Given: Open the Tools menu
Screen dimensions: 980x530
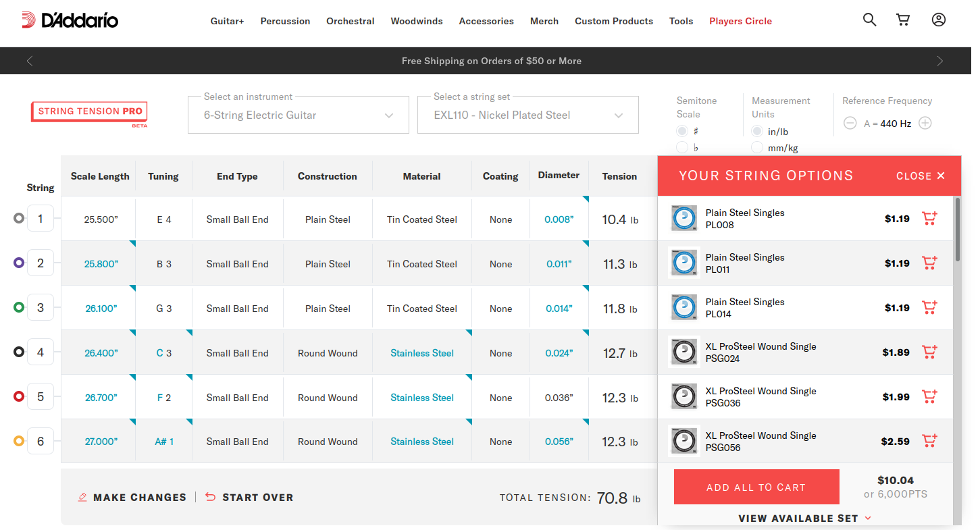Looking at the screenshot, I should [681, 21].
